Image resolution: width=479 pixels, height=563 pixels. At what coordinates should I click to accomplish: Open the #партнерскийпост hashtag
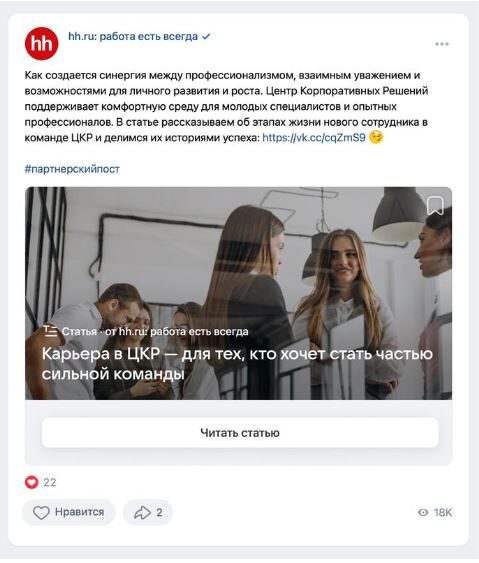tap(72, 169)
